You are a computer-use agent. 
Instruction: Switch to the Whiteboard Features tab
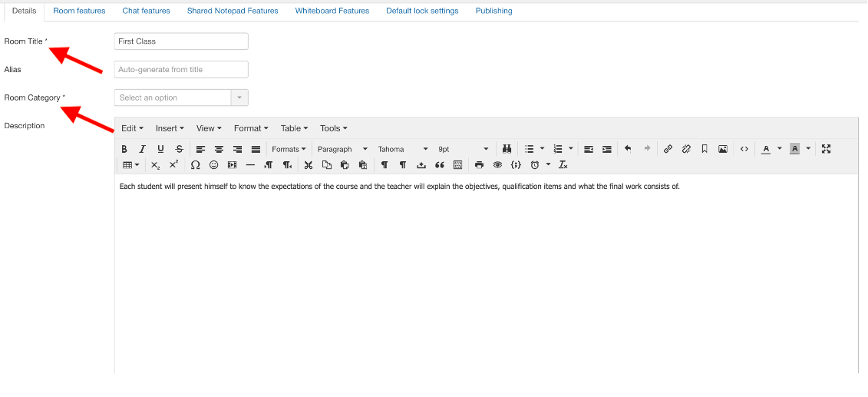332,11
